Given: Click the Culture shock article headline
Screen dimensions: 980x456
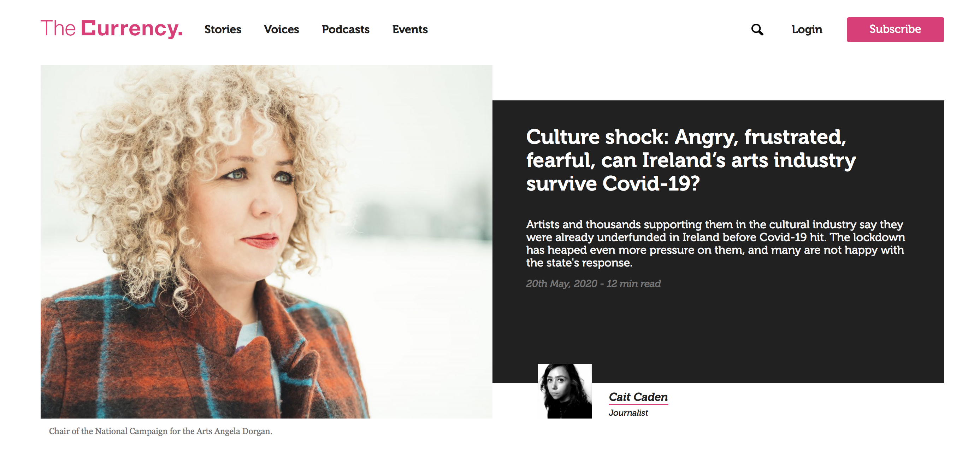Looking at the screenshot, I should [x=691, y=160].
